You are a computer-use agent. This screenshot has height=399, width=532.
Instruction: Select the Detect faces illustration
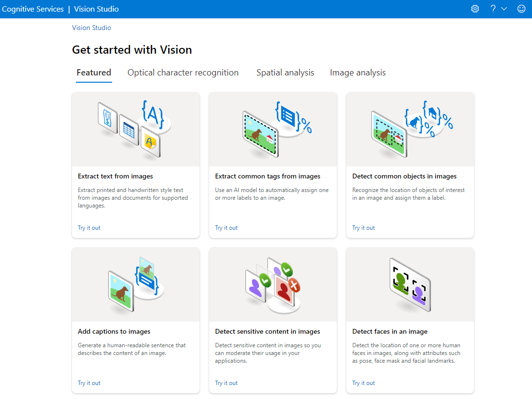pyautogui.click(x=410, y=284)
